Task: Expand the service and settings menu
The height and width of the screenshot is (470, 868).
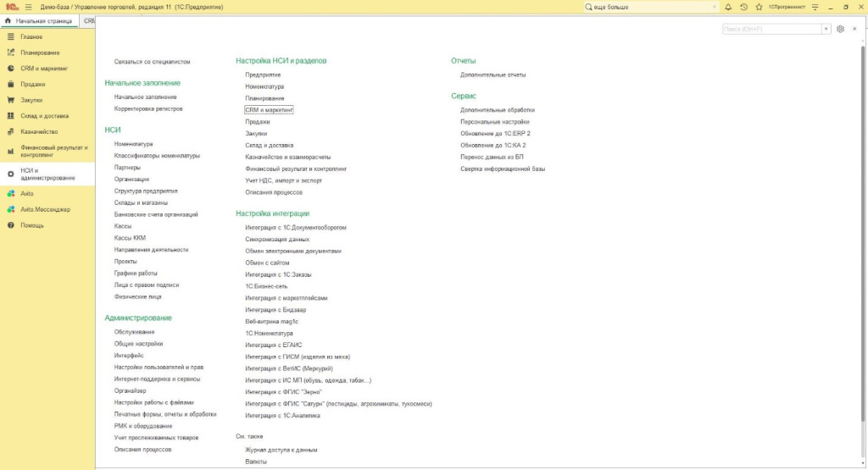Action: pyautogui.click(x=815, y=7)
